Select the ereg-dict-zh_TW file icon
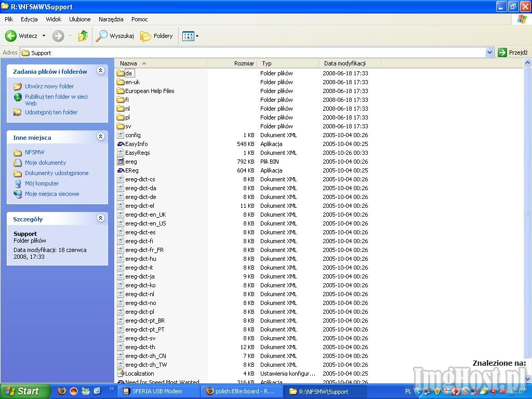Screen dimensions: 532x399 (x=121, y=364)
